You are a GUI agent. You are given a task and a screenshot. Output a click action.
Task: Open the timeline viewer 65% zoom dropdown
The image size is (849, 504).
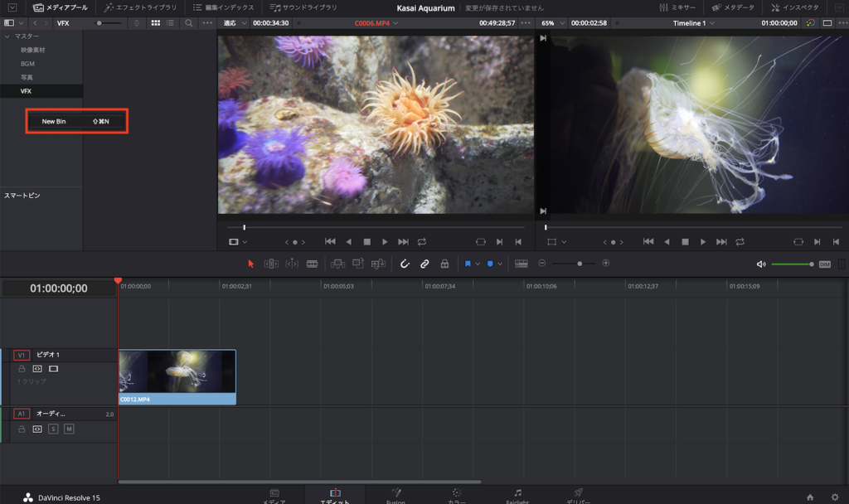coord(554,23)
